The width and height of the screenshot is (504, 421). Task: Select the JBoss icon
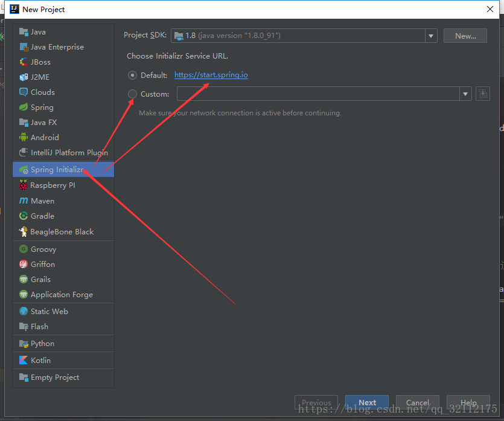(x=24, y=62)
